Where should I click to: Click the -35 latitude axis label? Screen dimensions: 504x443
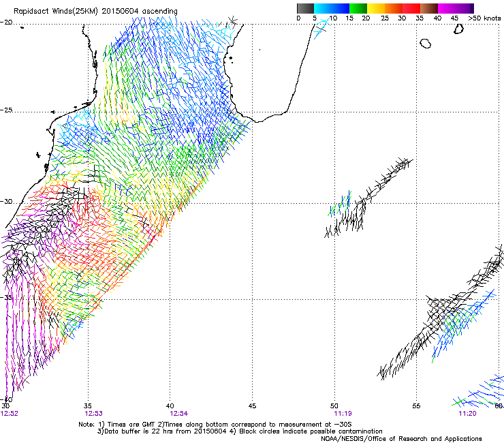pyautogui.click(x=6, y=298)
